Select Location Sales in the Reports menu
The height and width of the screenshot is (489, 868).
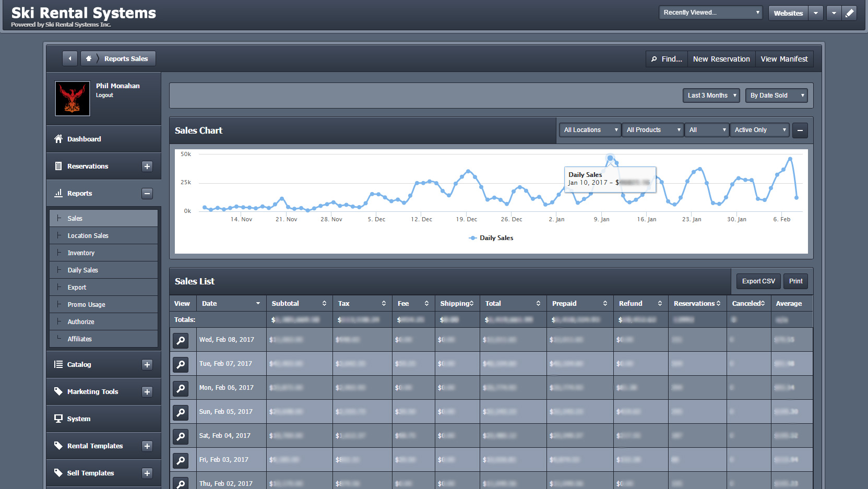(88, 235)
